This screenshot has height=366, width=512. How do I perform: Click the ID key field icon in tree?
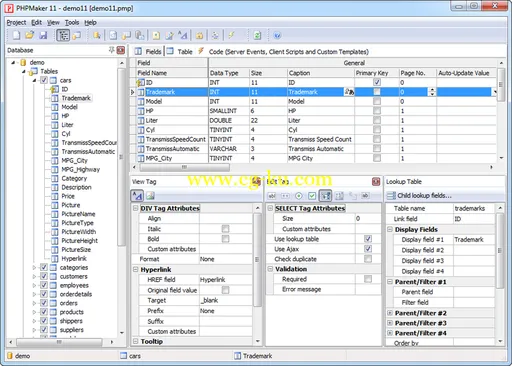tap(54, 89)
